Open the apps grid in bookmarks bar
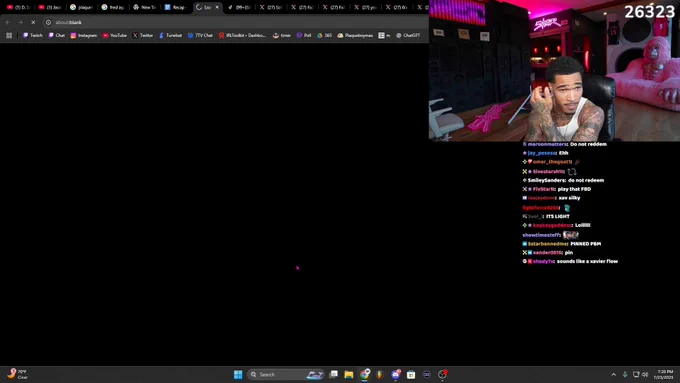Image resolution: width=680 pixels, height=383 pixels. coord(9,36)
